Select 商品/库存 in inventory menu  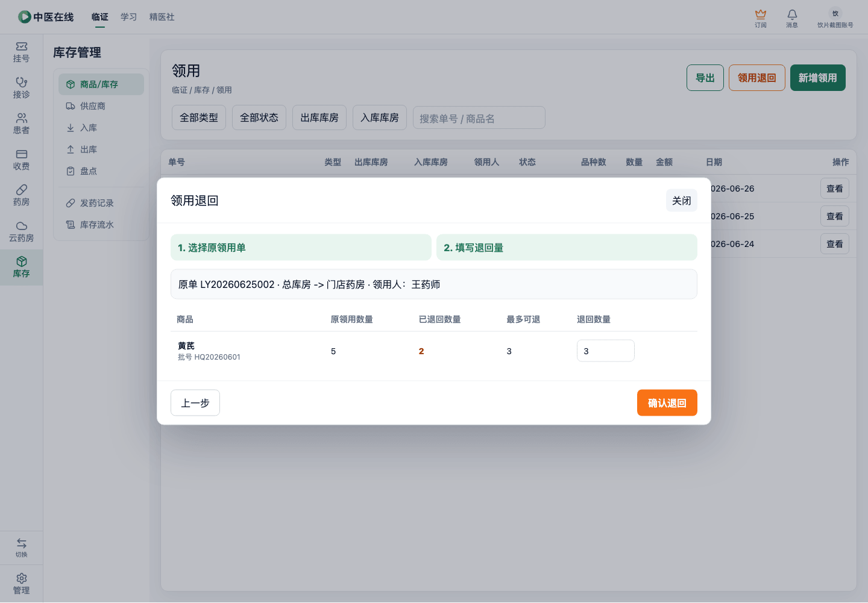(x=101, y=84)
